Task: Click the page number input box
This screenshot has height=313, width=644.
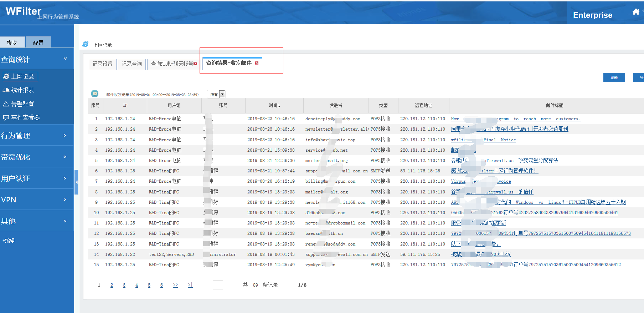Action: point(218,285)
